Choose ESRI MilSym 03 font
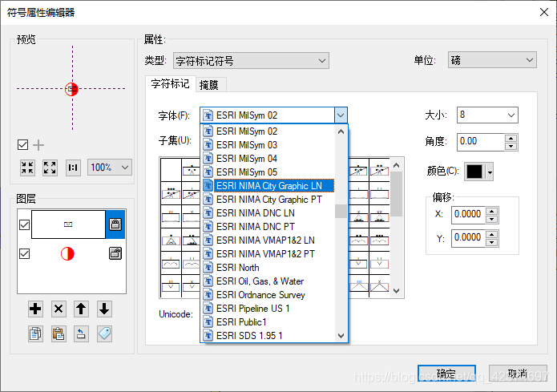557x392 pixels. point(268,144)
